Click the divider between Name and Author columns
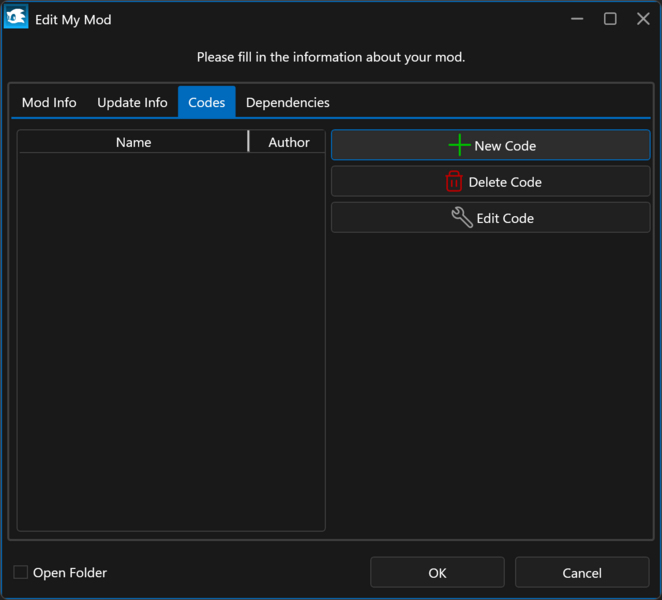 click(x=249, y=142)
